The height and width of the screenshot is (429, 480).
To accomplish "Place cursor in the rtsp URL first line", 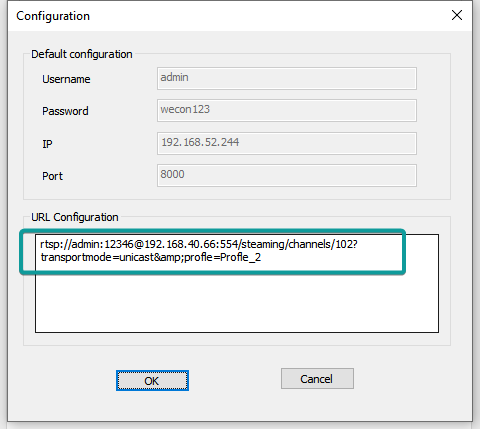I will pos(199,244).
